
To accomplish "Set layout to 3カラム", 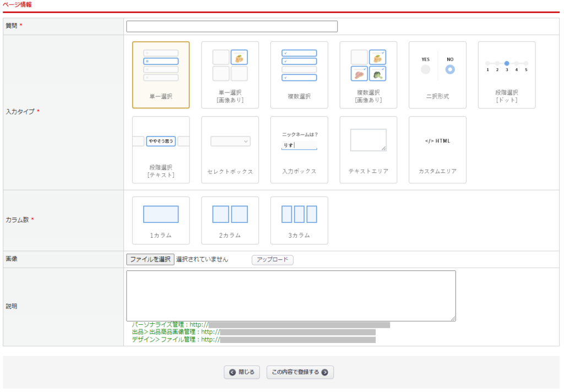I will pos(299,220).
